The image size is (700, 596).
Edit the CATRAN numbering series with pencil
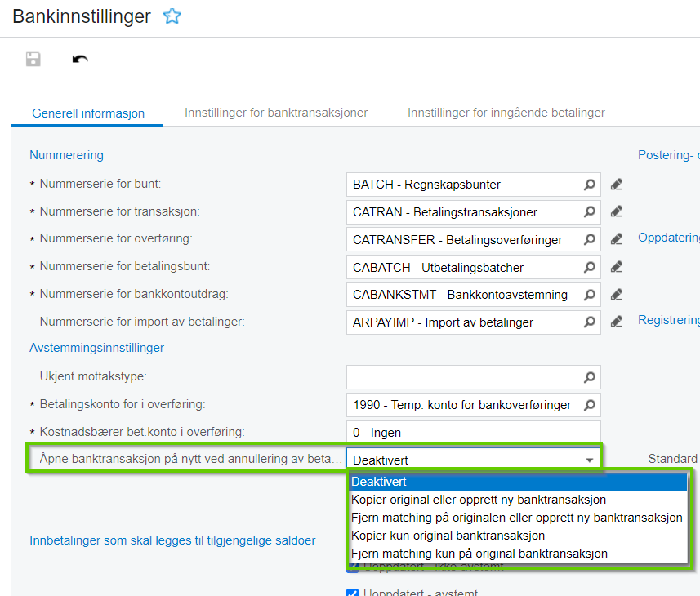pyautogui.click(x=617, y=212)
